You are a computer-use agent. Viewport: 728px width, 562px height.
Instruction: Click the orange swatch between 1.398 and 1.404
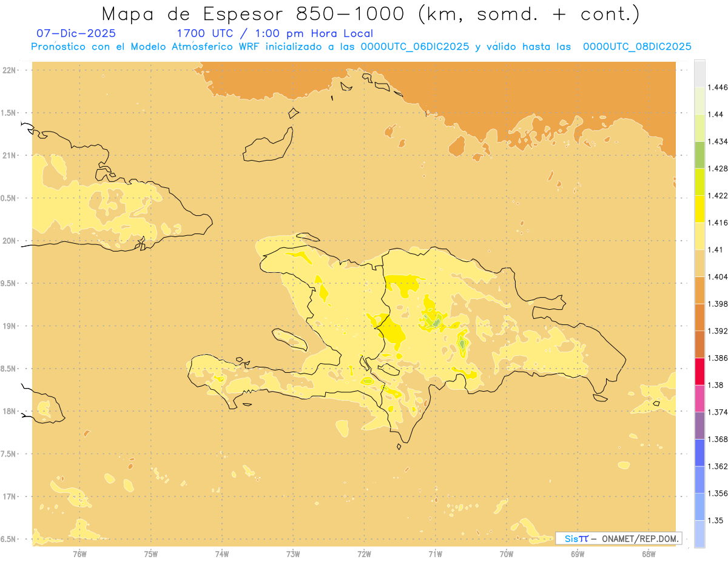coord(699,290)
